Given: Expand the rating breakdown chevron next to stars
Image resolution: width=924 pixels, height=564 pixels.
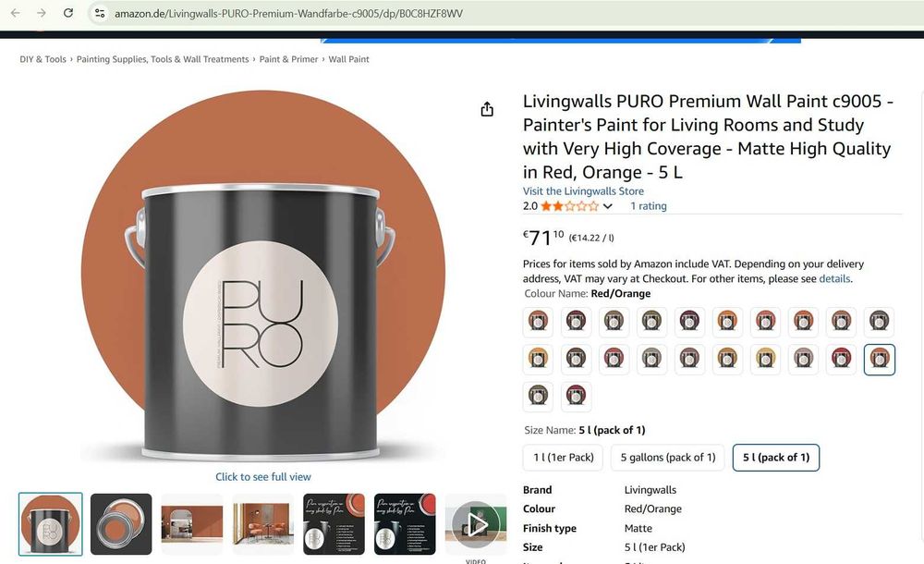Looking at the screenshot, I should (608, 206).
